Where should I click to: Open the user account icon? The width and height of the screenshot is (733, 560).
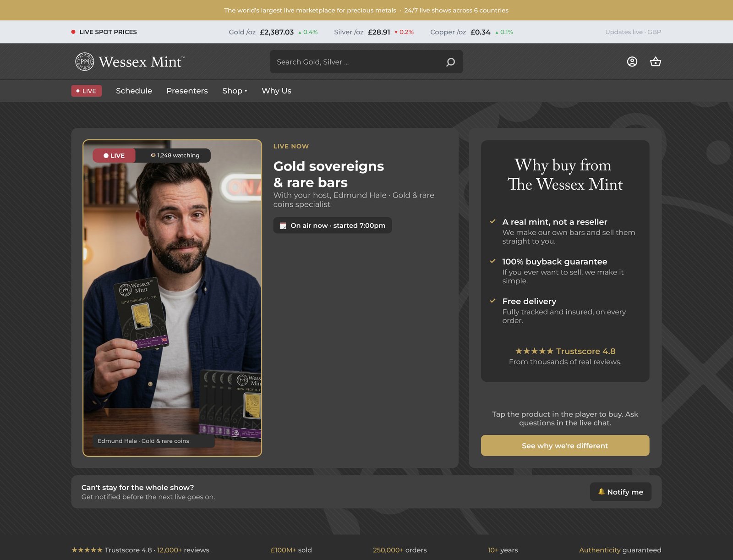632,61
